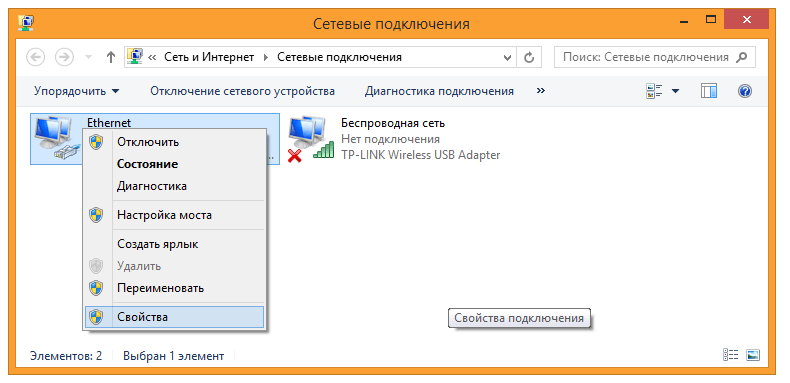Click Диагностика подключения toolbar button
The width and height of the screenshot is (790, 383).
pyautogui.click(x=439, y=91)
